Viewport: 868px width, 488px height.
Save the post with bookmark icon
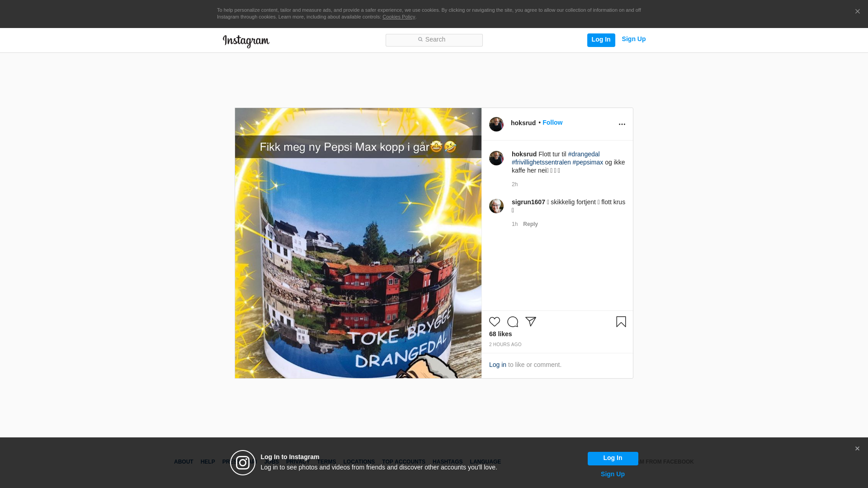(x=621, y=322)
